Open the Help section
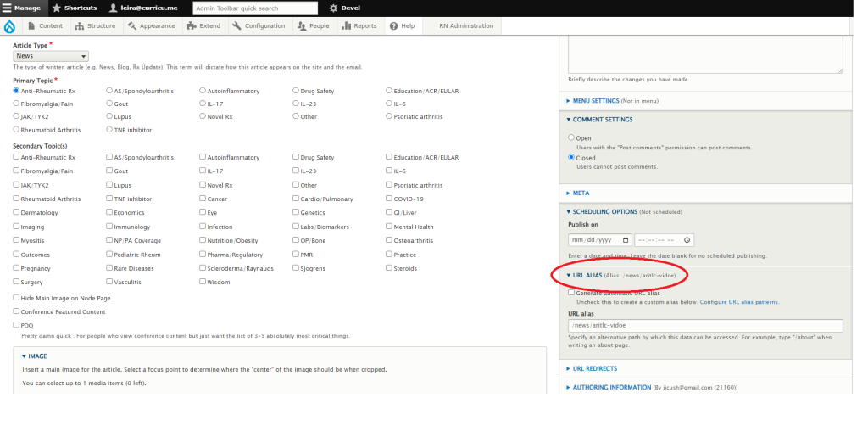Image resolution: width=868 pixels, height=426 pixels. 402,26
